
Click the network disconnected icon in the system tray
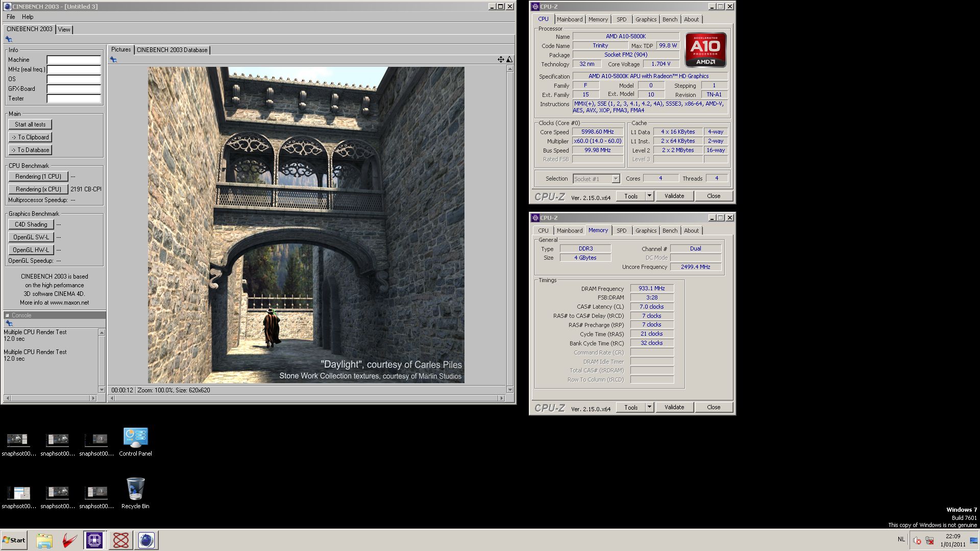click(929, 540)
